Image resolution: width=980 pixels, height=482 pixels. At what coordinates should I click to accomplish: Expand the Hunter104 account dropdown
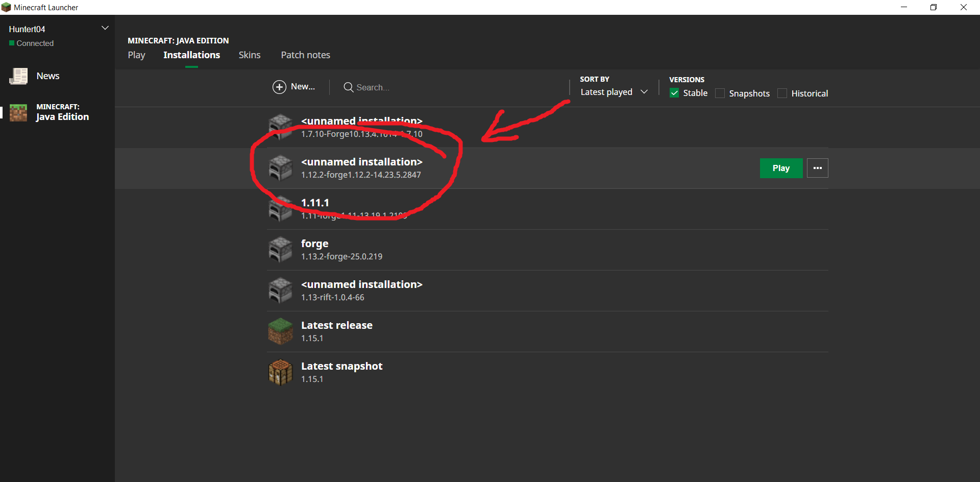tap(105, 28)
